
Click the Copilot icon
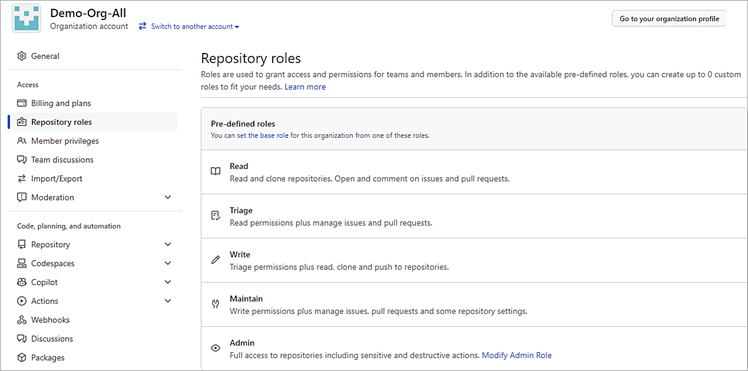tap(21, 282)
